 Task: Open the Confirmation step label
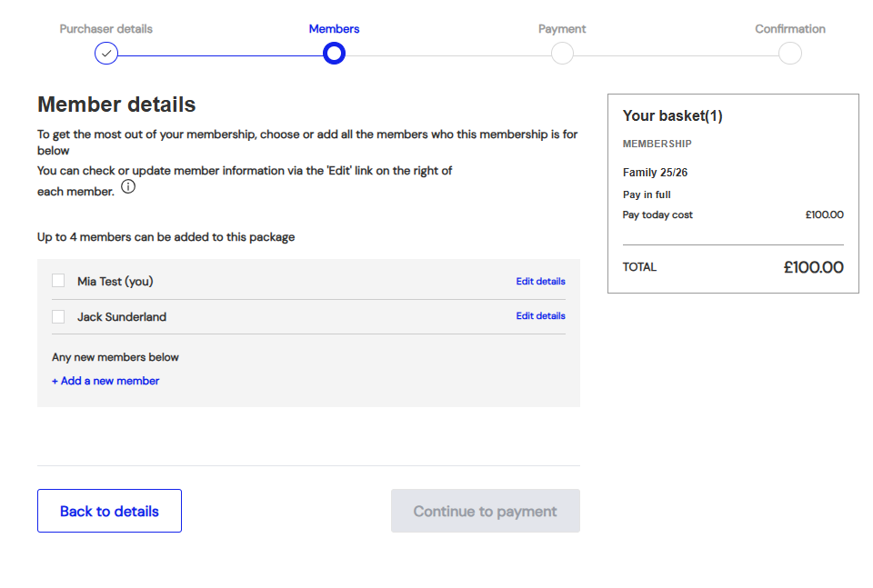coord(790,29)
